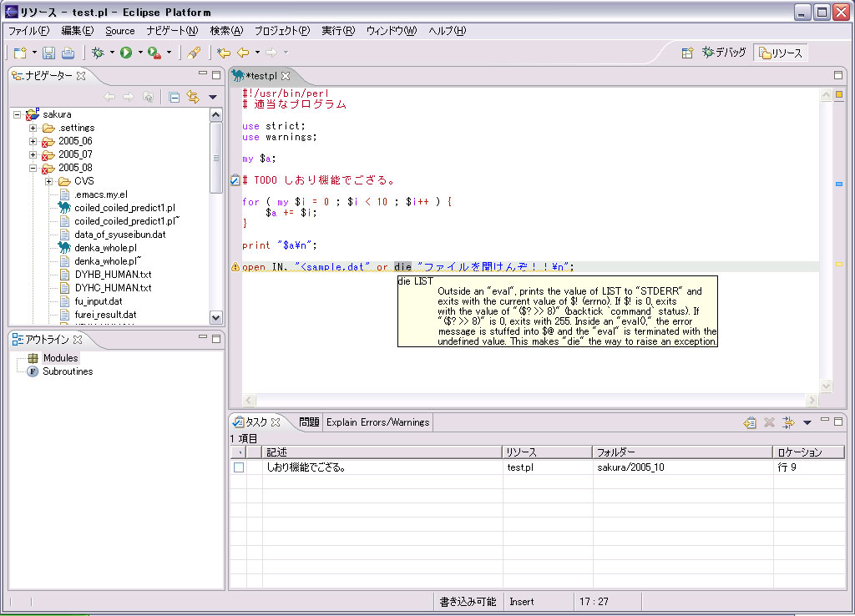Click the External Tools run icon
The width and height of the screenshot is (855, 616).
tap(154, 53)
